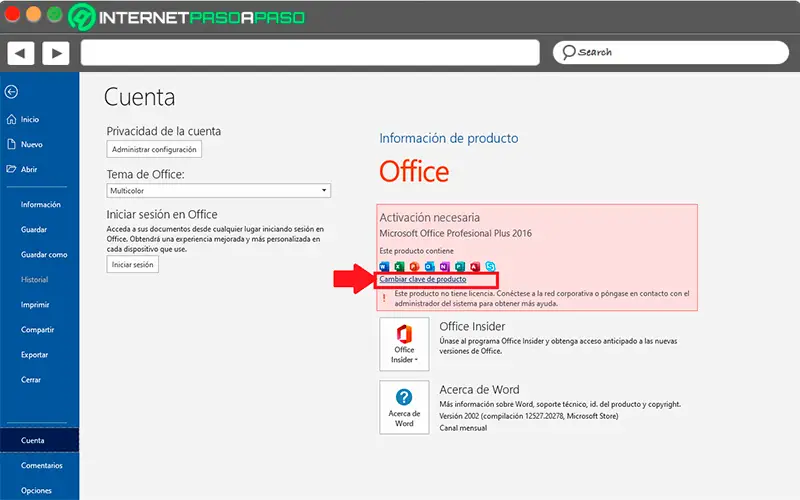Click the search magnifier icon
800x500 pixels.
click(568, 53)
